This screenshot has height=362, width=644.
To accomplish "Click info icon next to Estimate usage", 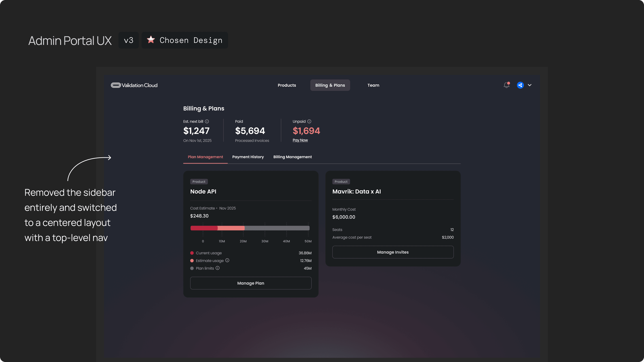I will pyautogui.click(x=227, y=260).
